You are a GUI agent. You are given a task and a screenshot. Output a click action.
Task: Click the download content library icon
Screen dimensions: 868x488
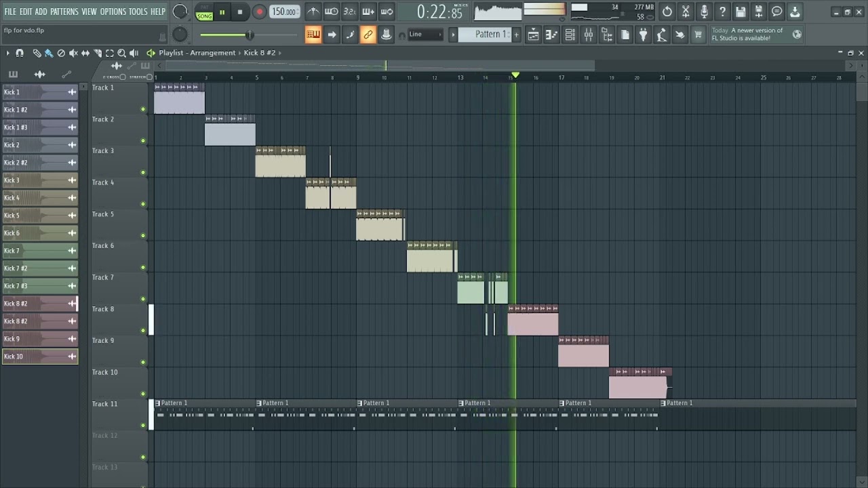point(795,12)
